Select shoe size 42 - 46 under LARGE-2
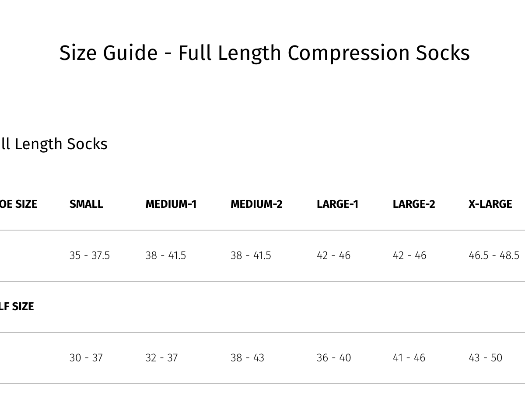 409,255
